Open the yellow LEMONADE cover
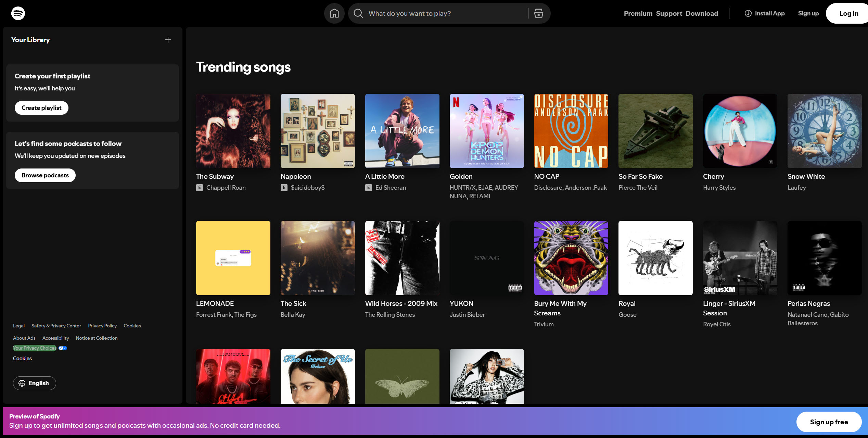 (x=233, y=258)
